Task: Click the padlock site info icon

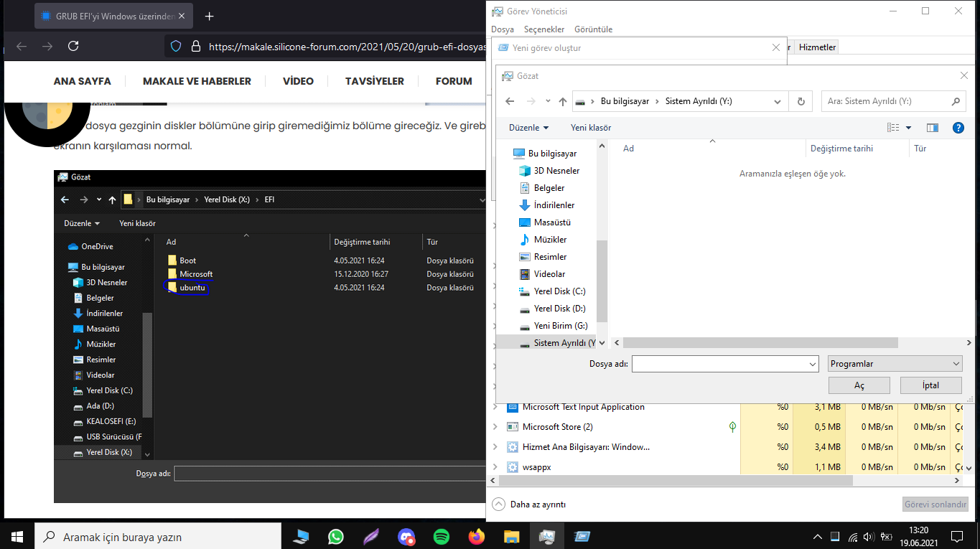Action: point(195,46)
